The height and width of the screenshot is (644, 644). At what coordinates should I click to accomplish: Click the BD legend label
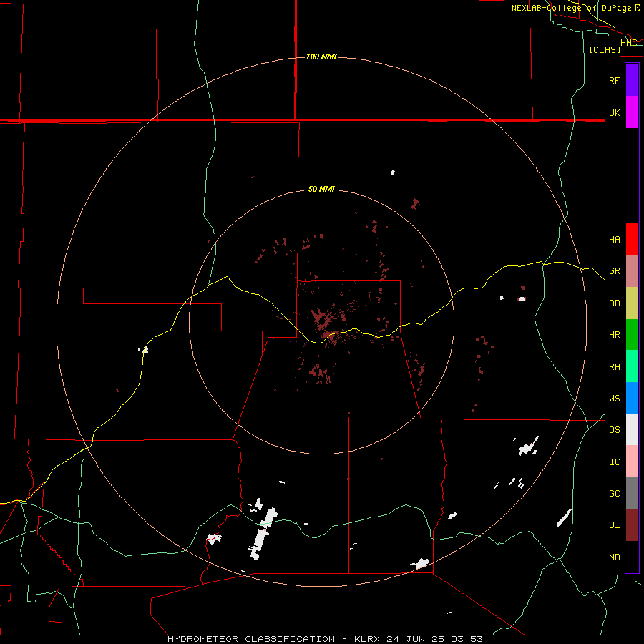614,303
